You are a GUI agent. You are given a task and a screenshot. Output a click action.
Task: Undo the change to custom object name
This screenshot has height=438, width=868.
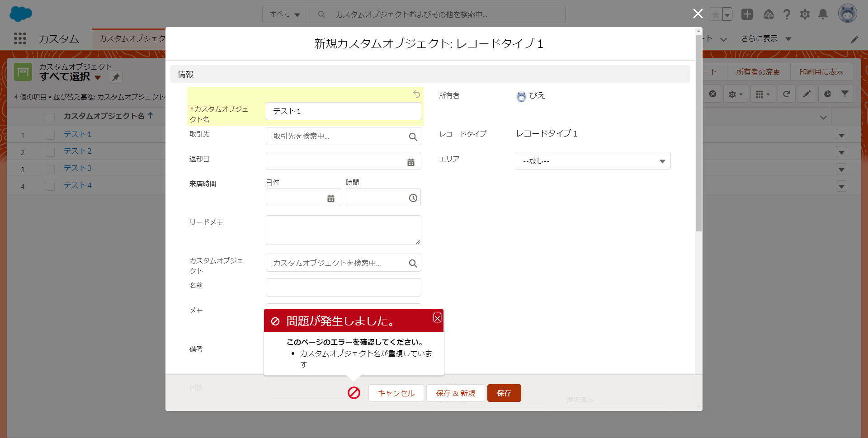[x=416, y=94]
